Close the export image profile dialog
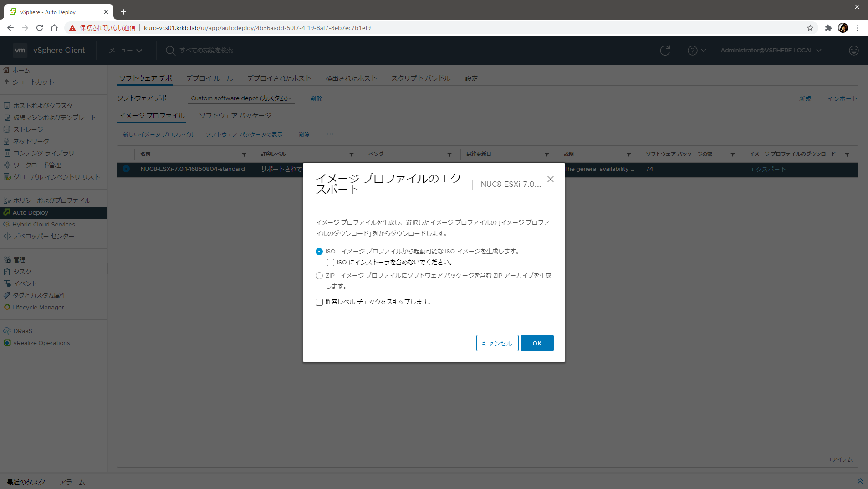868x489 pixels. [550, 179]
